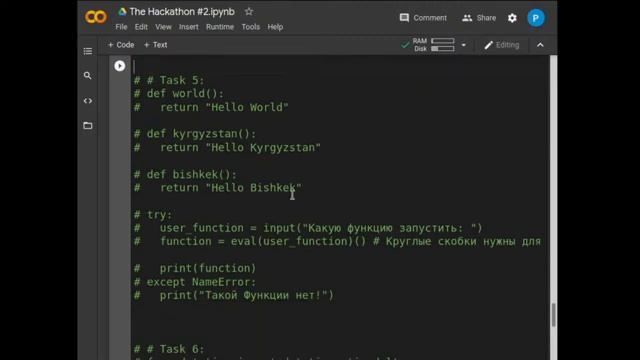The width and height of the screenshot is (640, 360).
Task: Click the return "Hello Bishkek" line
Action: pos(218,188)
